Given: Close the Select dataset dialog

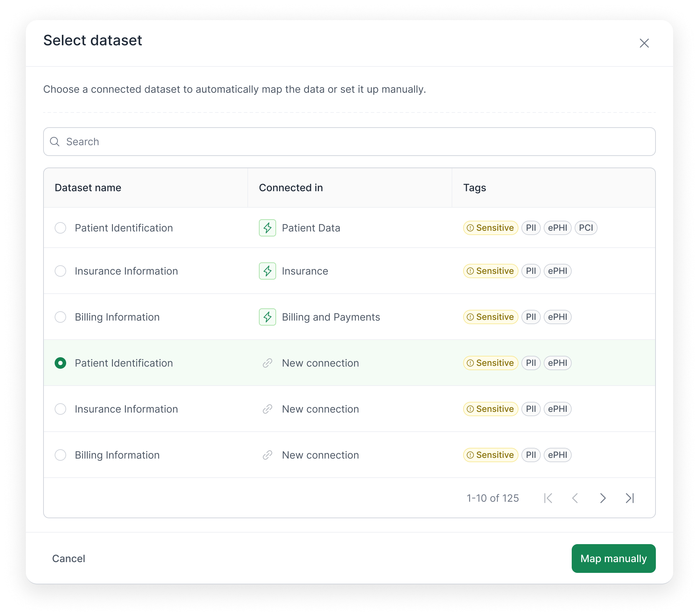Looking at the screenshot, I should (x=644, y=43).
